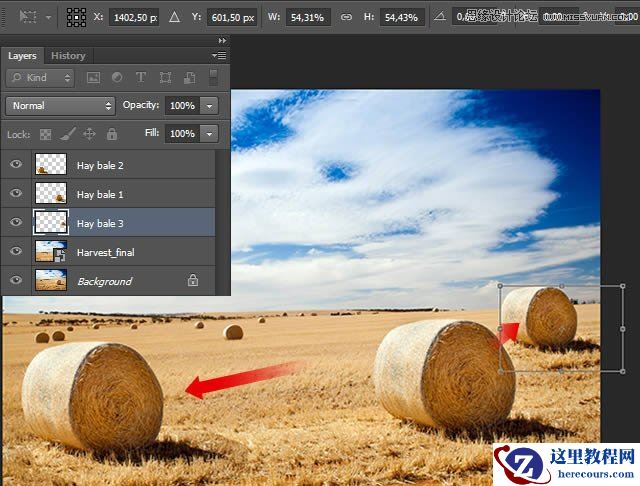Hide the Hay bale 3 layer
640x486 pixels.
coord(16,222)
